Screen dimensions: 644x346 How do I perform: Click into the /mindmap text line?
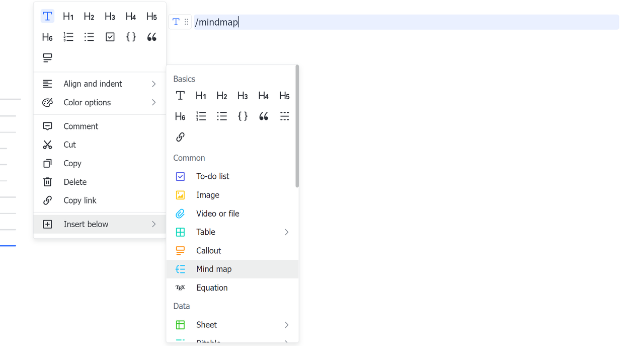(x=403, y=22)
